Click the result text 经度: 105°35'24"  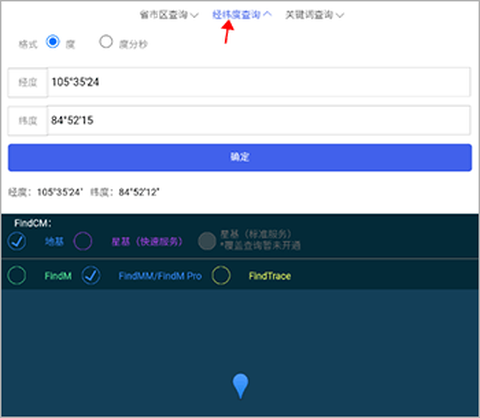(45, 192)
